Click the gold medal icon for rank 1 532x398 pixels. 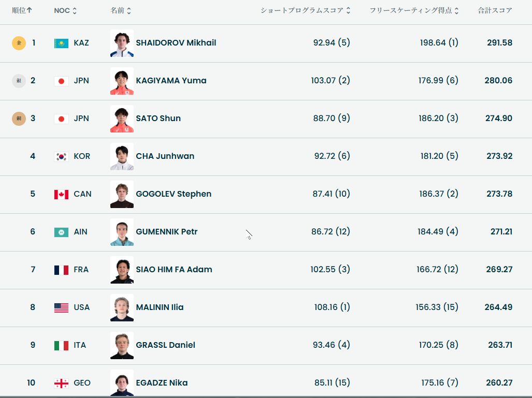[19, 43]
